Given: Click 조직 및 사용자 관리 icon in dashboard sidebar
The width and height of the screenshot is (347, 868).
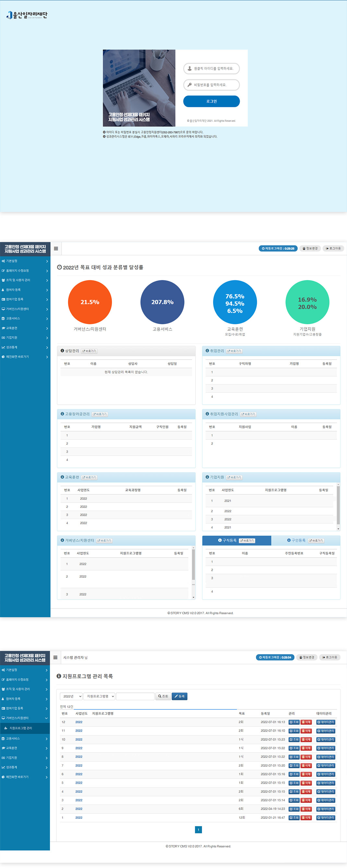Looking at the screenshot, I should pos(3,280).
